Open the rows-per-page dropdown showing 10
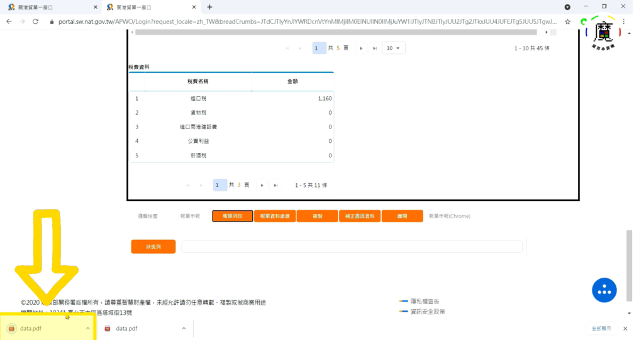This screenshot has width=644, height=340. point(394,48)
